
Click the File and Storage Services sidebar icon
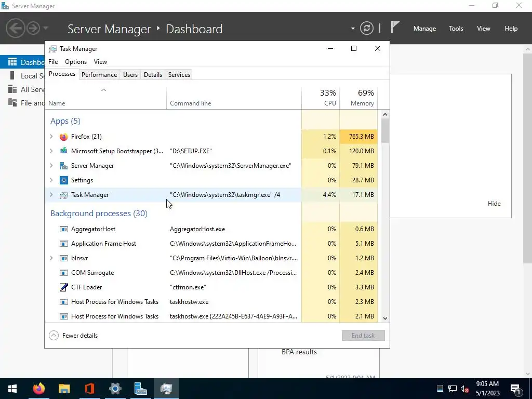(x=12, y=102)
